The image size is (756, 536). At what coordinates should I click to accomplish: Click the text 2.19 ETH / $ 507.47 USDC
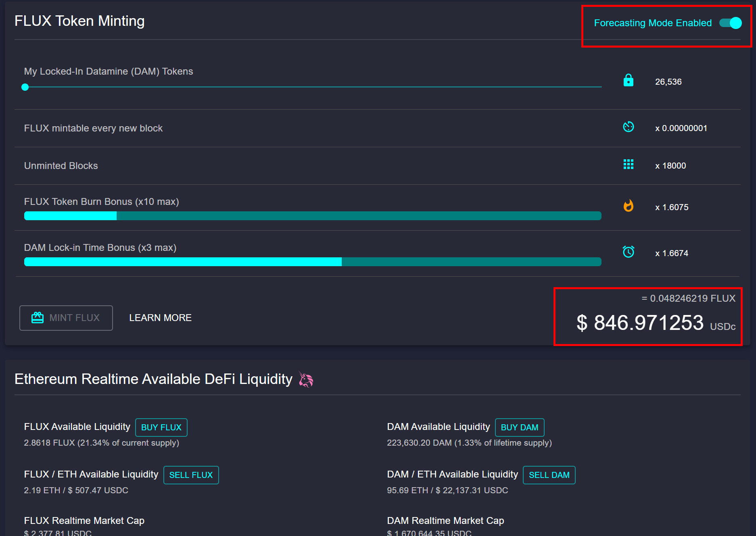point(76,490)
